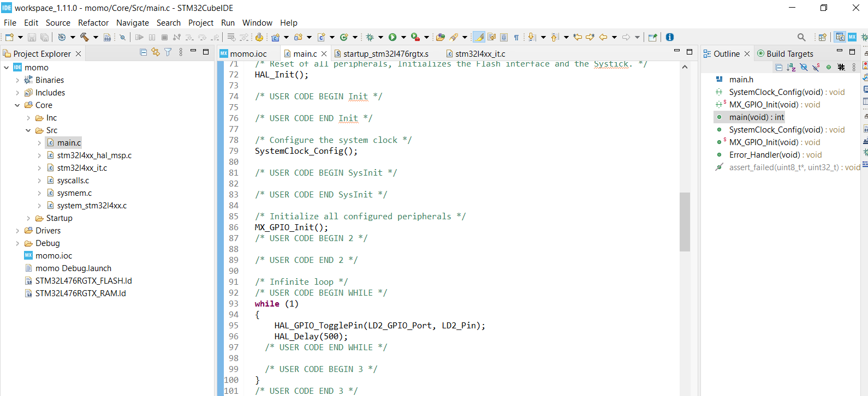This screenshot has width=868, height=396.
Task: Click the Resume debug icon
Action: (139, 37)
